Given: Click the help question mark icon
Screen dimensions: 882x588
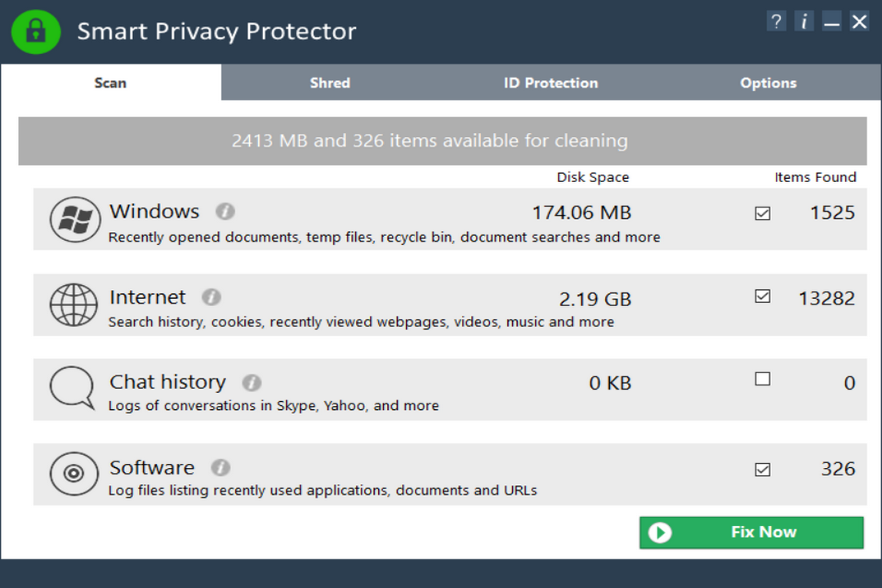Looking at the screenshot, I should 775,21.
